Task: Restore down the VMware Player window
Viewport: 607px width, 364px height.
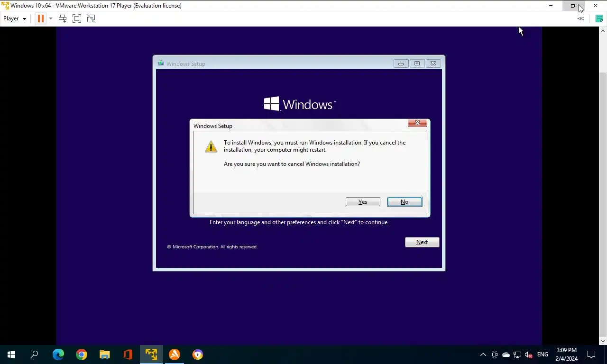Action: tap(572, 6)
